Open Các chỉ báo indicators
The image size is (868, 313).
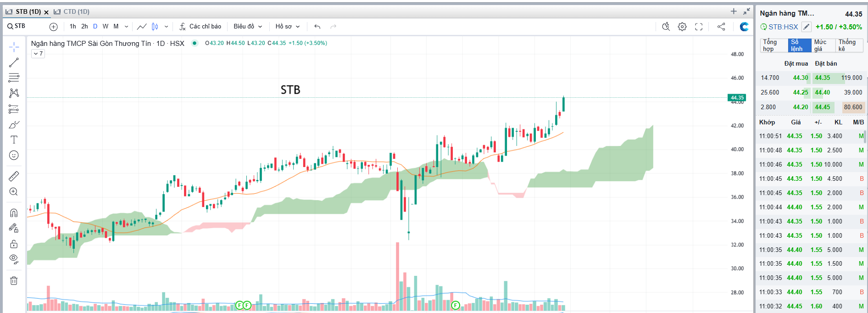[200, 27]
